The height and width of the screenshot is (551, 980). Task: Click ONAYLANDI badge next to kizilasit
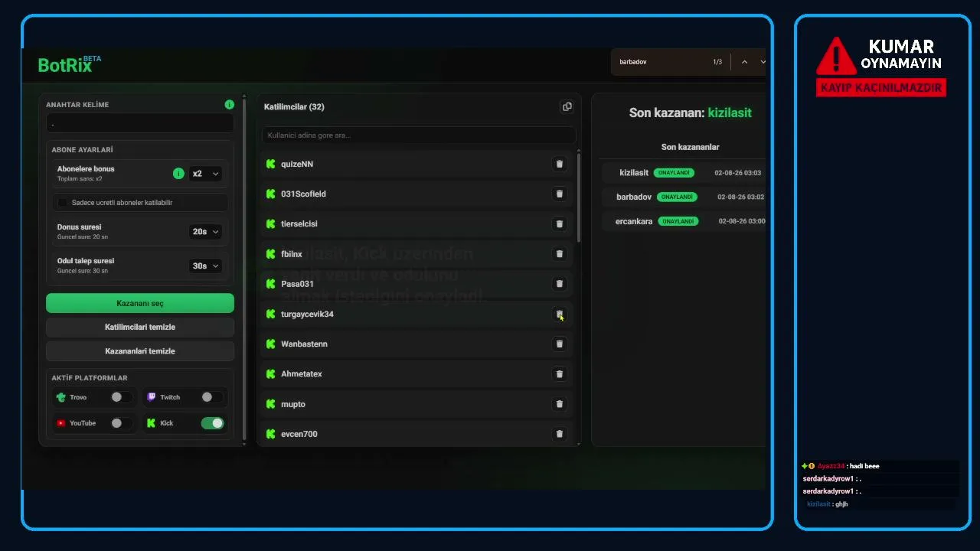674,173
